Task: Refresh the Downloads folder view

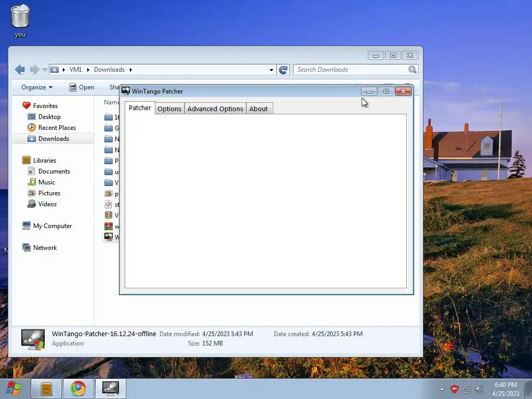Action: tap(283, 70)
